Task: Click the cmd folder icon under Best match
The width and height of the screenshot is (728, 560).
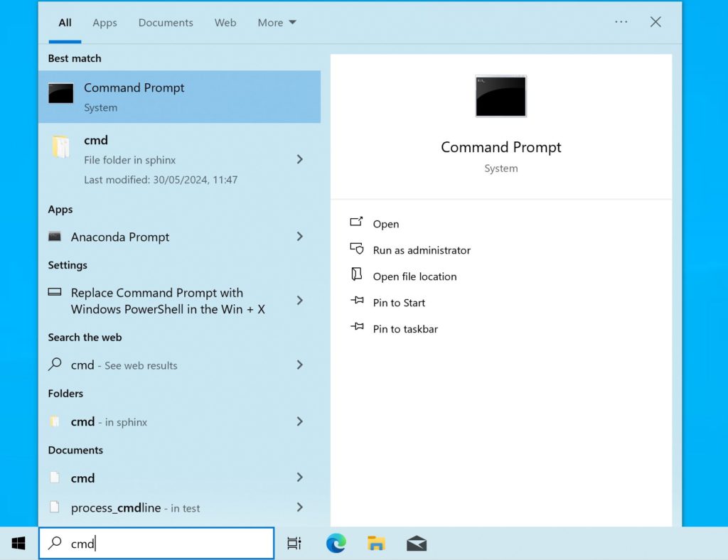Action: click(x=60, y=147)
